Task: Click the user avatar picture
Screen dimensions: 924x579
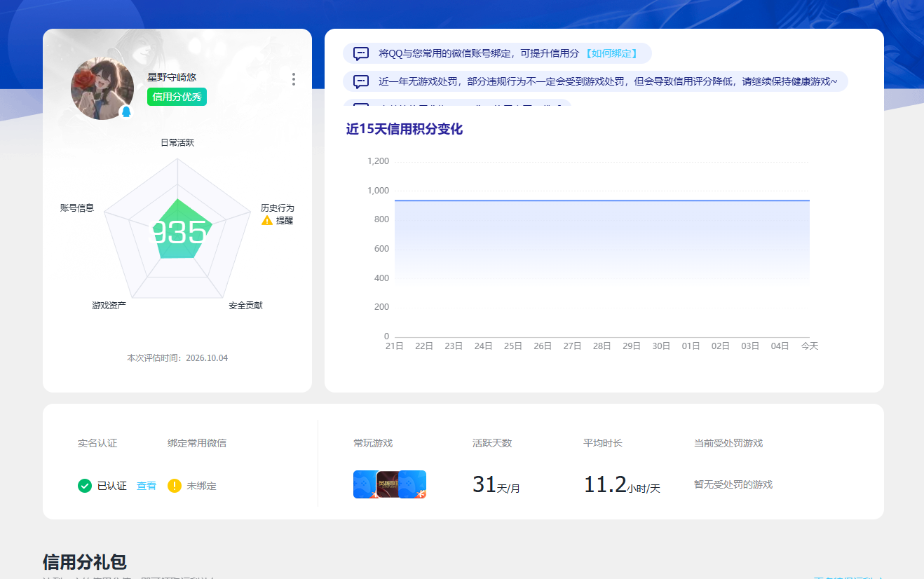Action: (x=102, y=88)
